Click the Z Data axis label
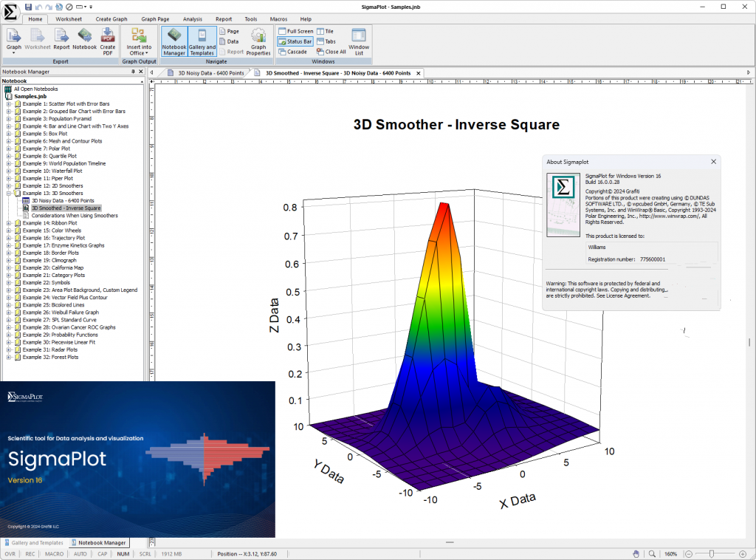Screen dimensions: 756x560 pos(274,315)
